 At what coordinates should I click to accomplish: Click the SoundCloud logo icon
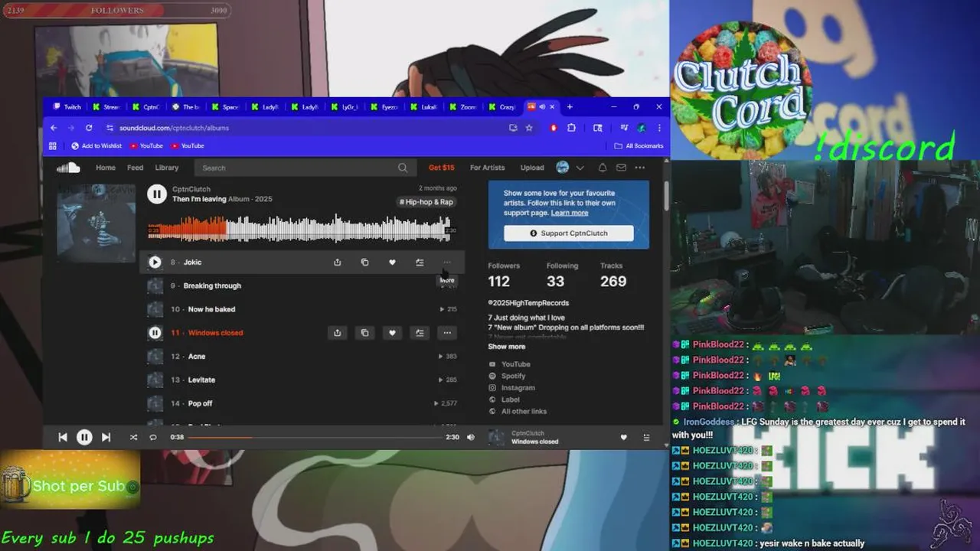click(x=68, y=168)
